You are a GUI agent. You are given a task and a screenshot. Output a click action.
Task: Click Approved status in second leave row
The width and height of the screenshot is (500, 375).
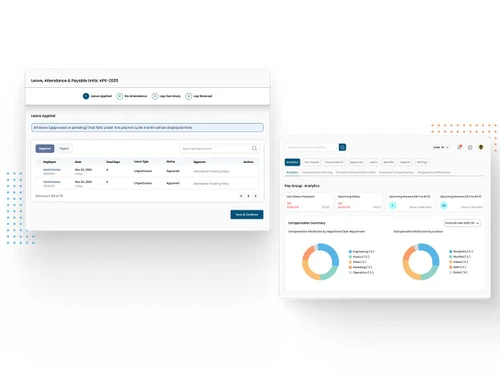[x=173, y=183]
